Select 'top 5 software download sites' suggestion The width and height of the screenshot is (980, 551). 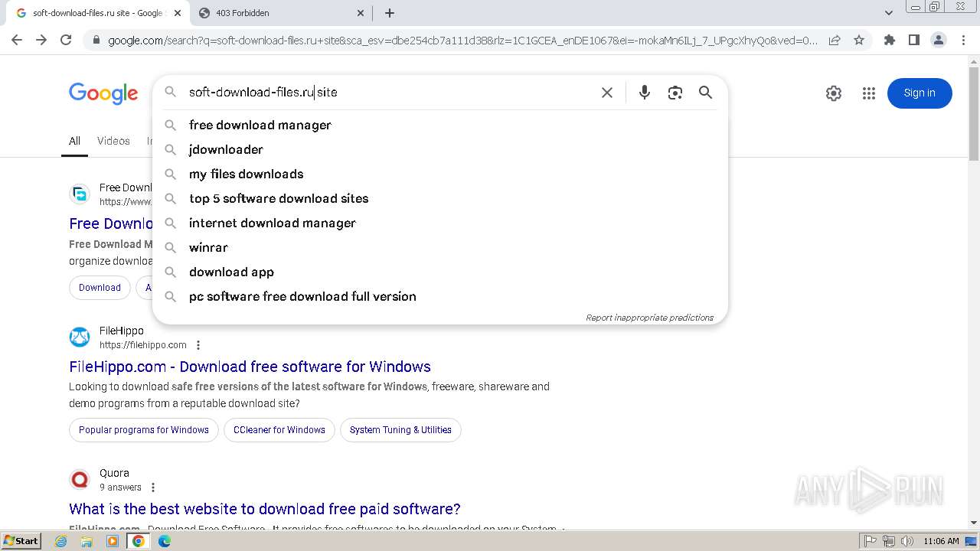440,198
